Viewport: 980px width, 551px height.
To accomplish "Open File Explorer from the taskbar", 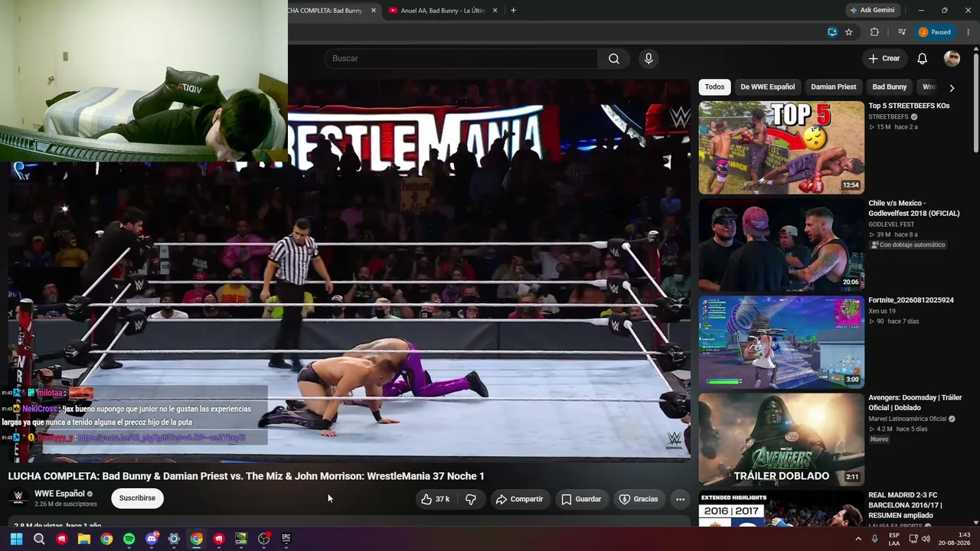I will (84, 539).
